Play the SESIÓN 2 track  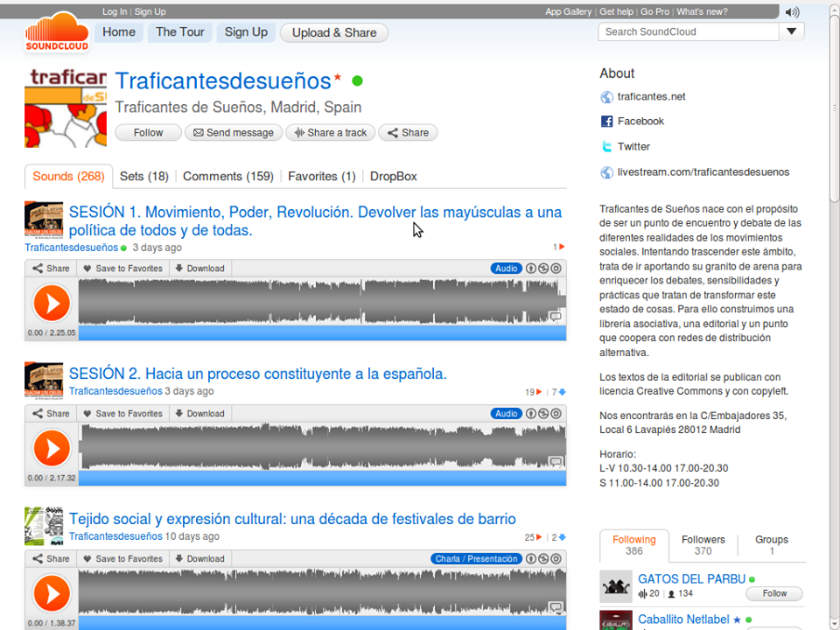click(x=52, y=448)
